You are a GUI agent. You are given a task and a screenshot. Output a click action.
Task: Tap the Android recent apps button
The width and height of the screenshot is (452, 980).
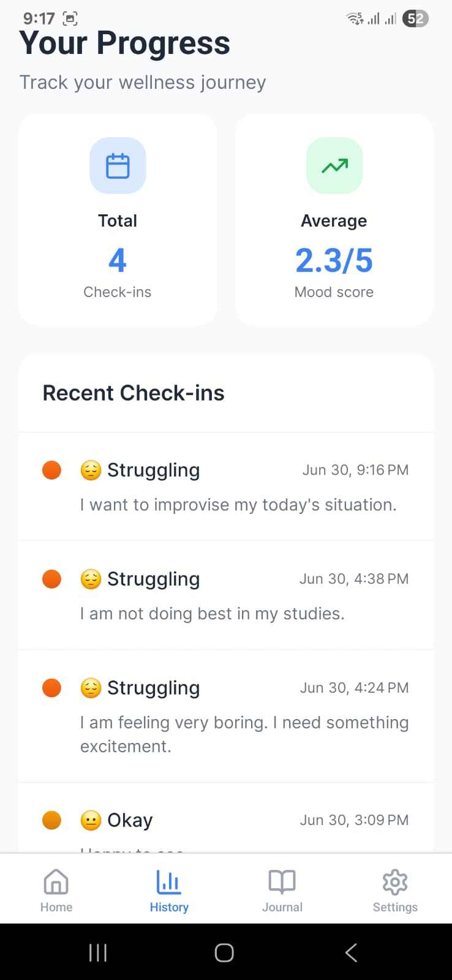pyautogui.click(x=98, y=952)
